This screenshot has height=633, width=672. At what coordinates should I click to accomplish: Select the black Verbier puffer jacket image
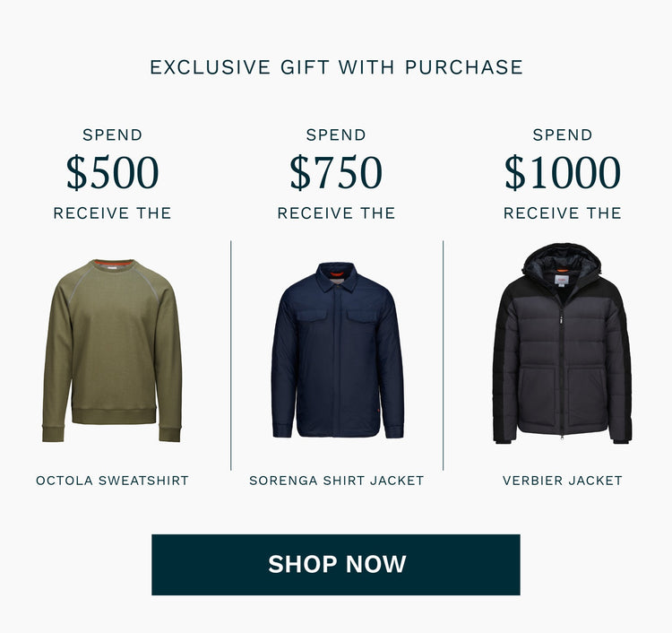click(x=562, y=343)
